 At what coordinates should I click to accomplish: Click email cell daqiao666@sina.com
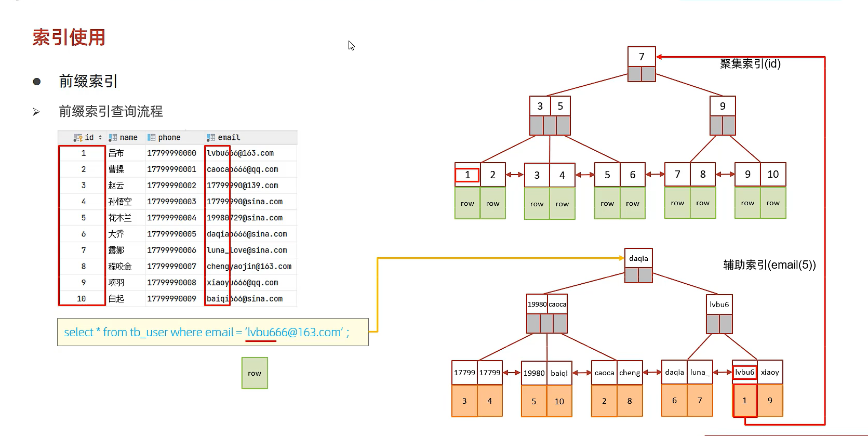pyautogui.click(x=247, y=234)
